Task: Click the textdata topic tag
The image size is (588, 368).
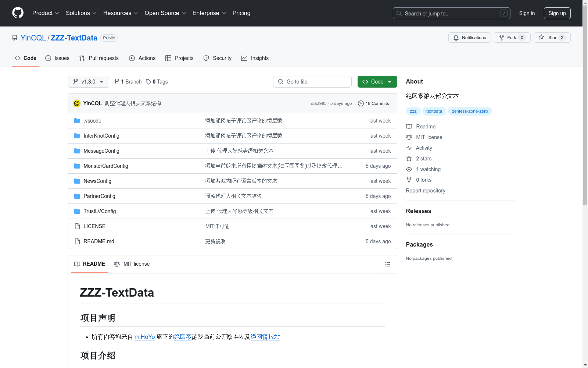Action: 434,111
